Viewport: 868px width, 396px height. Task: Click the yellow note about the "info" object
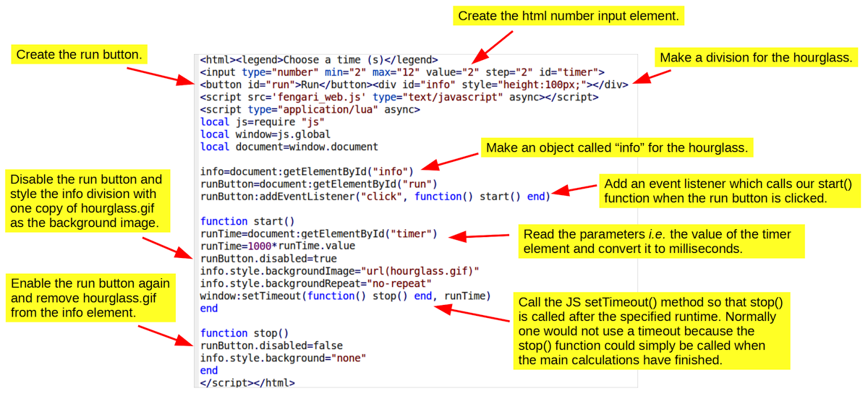[617, 148]
